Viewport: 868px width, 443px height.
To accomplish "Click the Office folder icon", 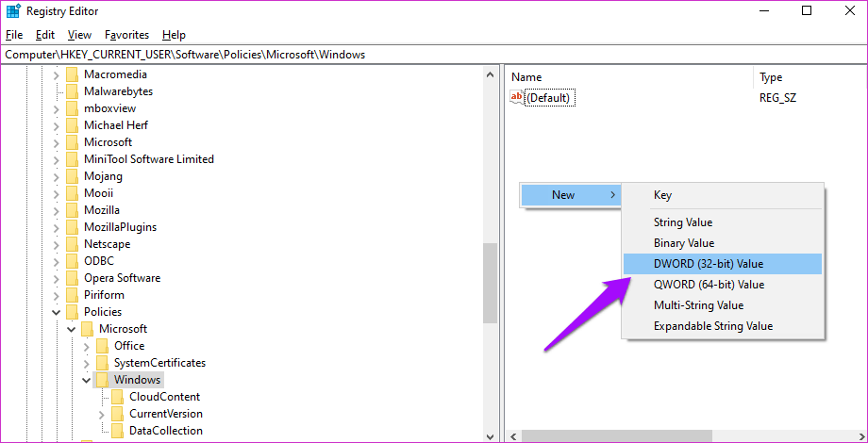I will [x=103, y=346].
